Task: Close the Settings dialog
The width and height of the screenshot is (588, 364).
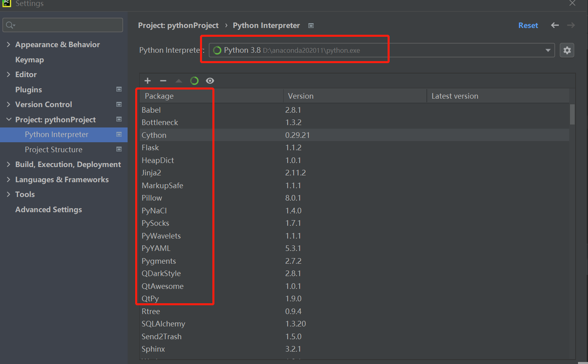Action: (x=572, y=3)
